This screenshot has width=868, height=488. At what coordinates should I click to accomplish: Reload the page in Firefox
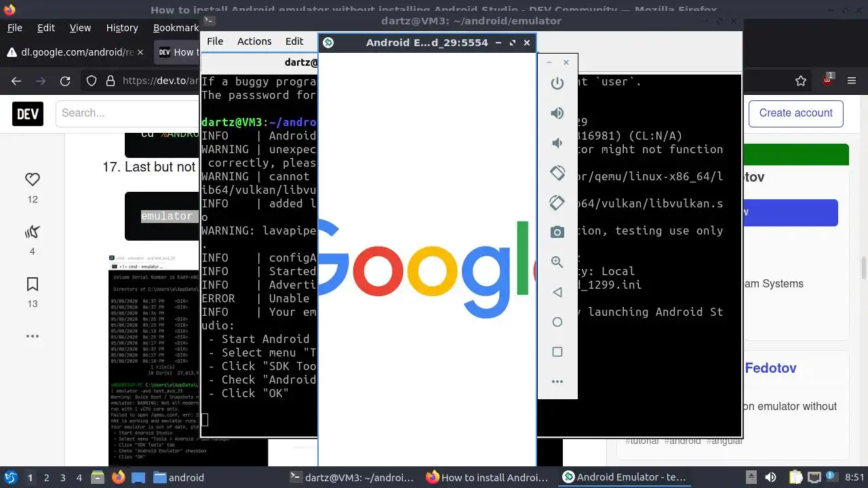(x=65, y=81)
